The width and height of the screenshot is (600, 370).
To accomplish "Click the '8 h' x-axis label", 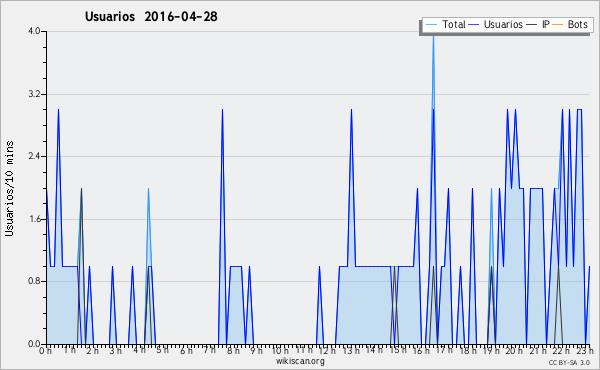I will 233,351.
